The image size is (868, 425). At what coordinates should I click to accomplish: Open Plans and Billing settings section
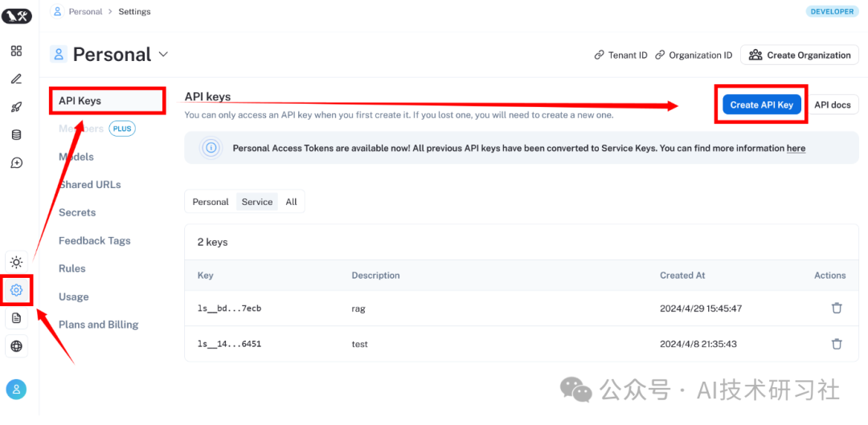point(98,325)
